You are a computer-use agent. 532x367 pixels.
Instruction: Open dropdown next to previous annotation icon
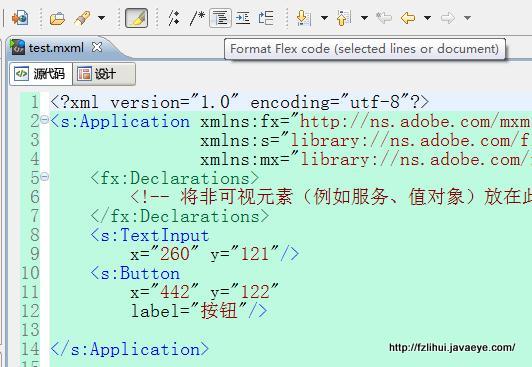pos(364,18)
